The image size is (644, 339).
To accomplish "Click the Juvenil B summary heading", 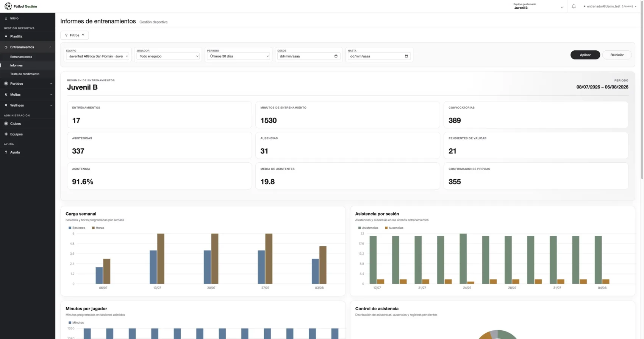I will pyautogui.click(x=82, y=87).
